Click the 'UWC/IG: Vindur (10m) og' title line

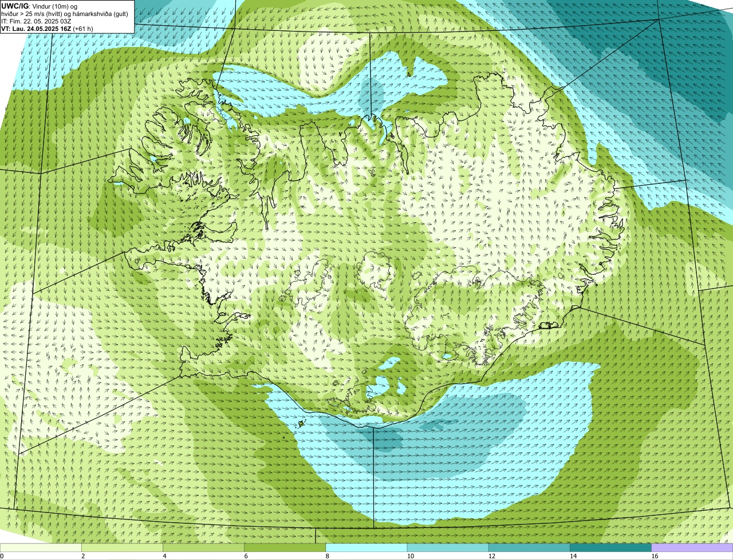click(x=40, y=6)
